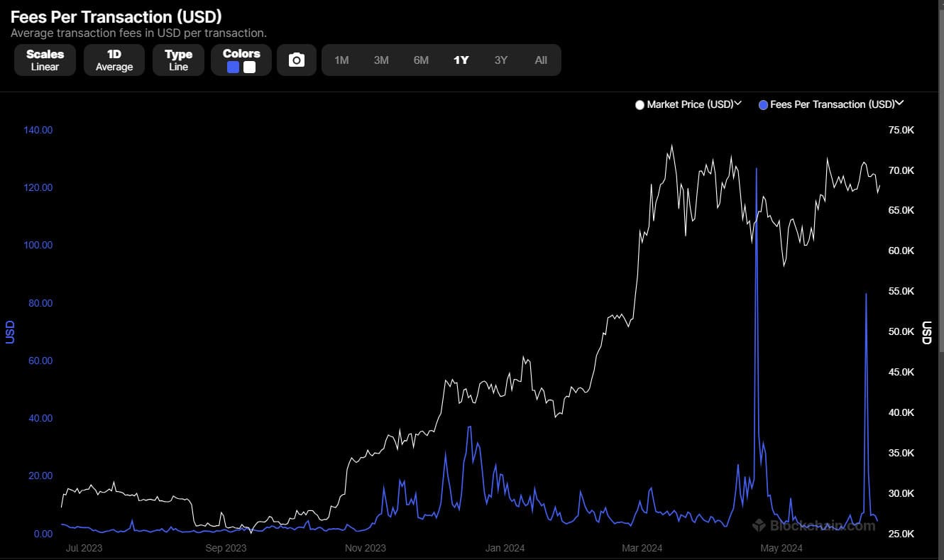Click the April 2024 fee spike peak
Screen dimensions: 944x560
point(756,169)
